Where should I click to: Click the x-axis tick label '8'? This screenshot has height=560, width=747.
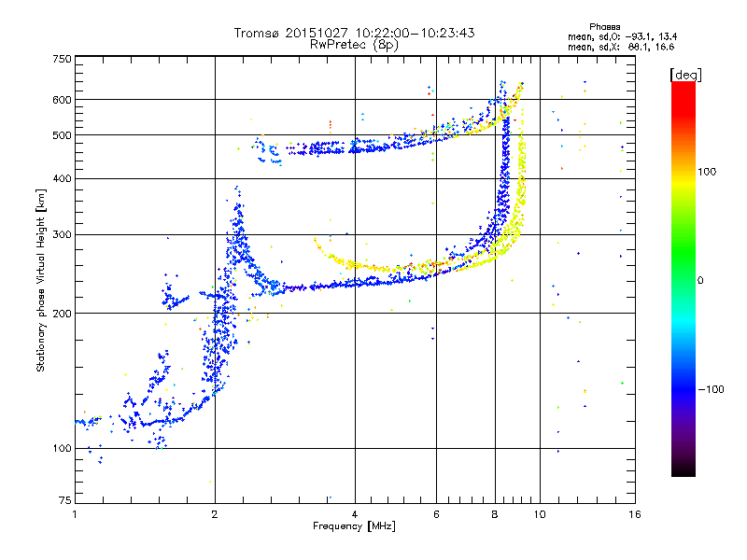pyautogui.click(x=495, y=514)
